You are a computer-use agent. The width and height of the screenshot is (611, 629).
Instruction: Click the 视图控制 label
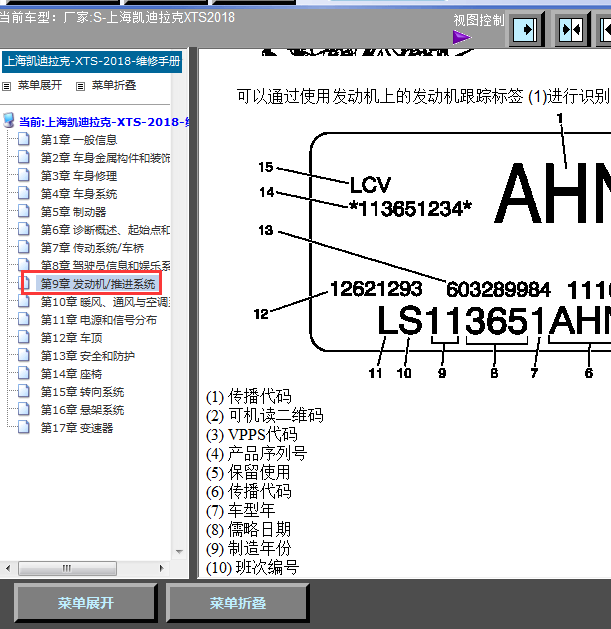point(479,20)
